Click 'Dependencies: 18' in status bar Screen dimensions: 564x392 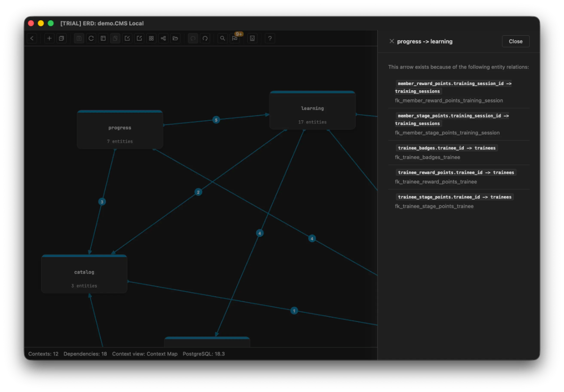pos(85,354)
